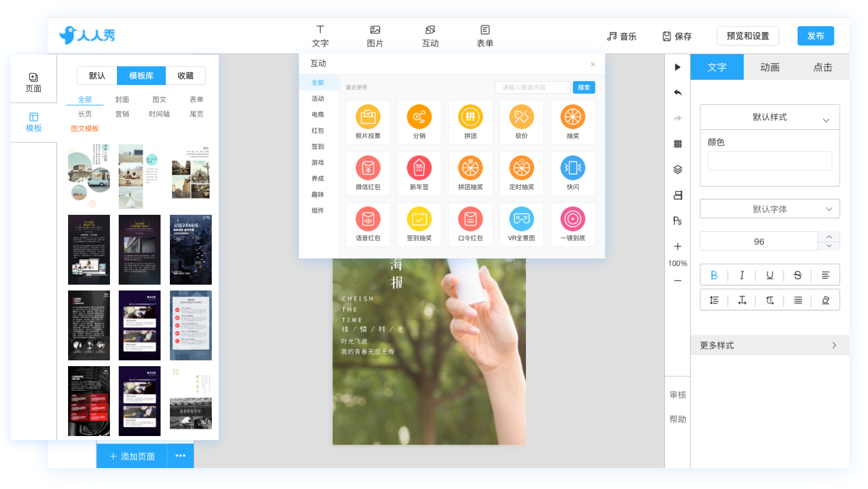Insert the 微信红包 widget
This screenshot has height=489, width=868.
(x=368, y=173)
